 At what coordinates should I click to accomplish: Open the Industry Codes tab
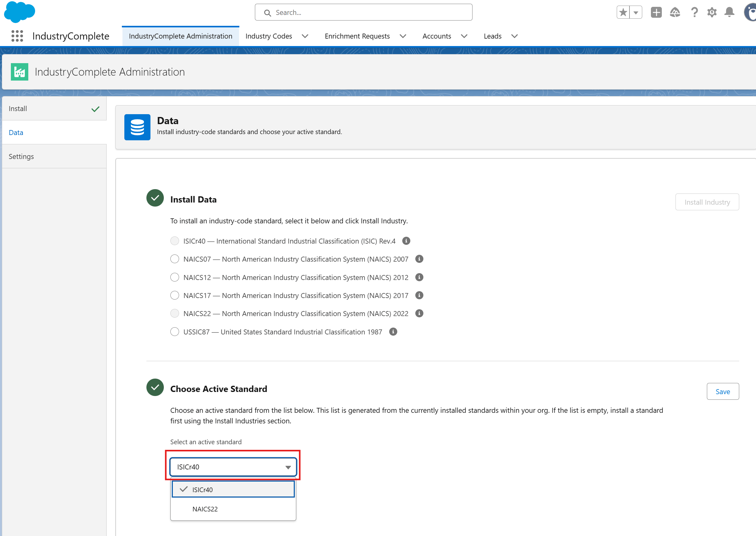[269, 36]
